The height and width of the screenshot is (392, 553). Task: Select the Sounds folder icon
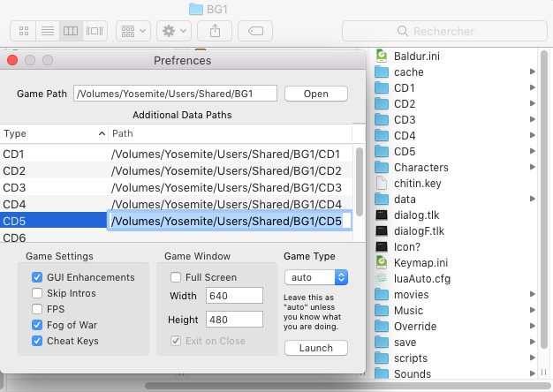pyautogui.click(x=382, y=373)
